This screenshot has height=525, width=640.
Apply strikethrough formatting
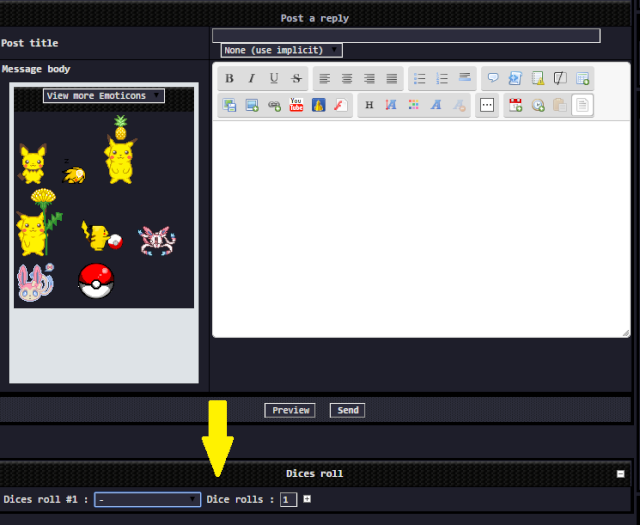pos(297,78)
